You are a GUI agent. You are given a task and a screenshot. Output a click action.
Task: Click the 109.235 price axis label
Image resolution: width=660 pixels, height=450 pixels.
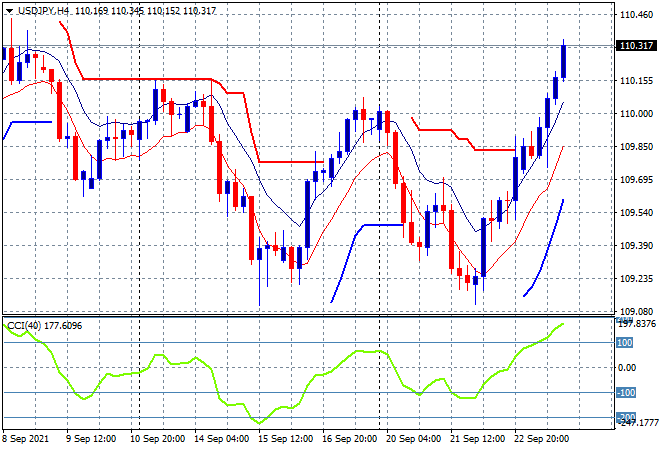click(x=636, y=279)
